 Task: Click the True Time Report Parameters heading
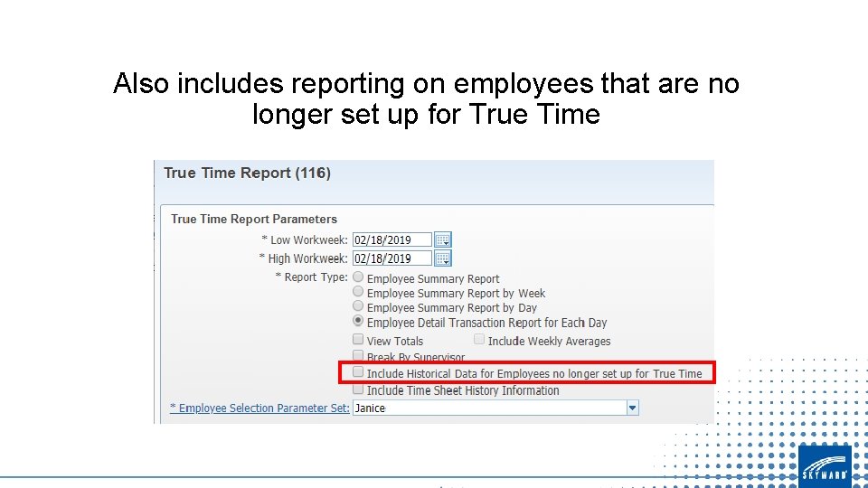[253, 219]
